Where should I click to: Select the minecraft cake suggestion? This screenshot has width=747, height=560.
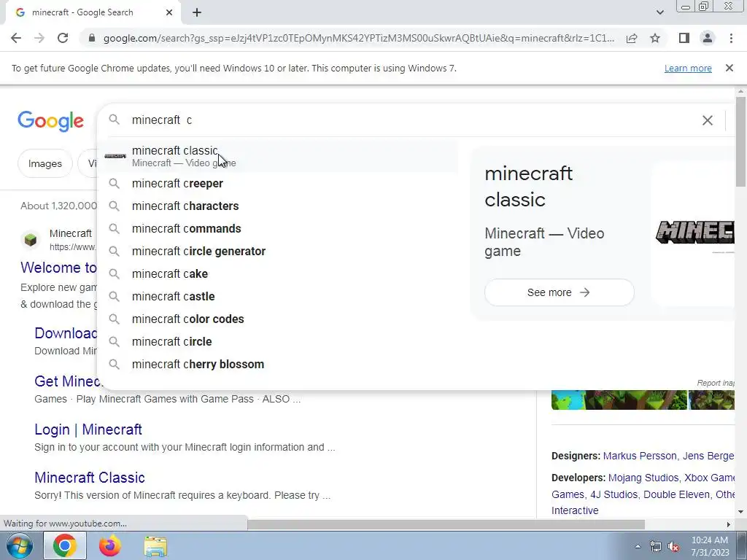278,274
